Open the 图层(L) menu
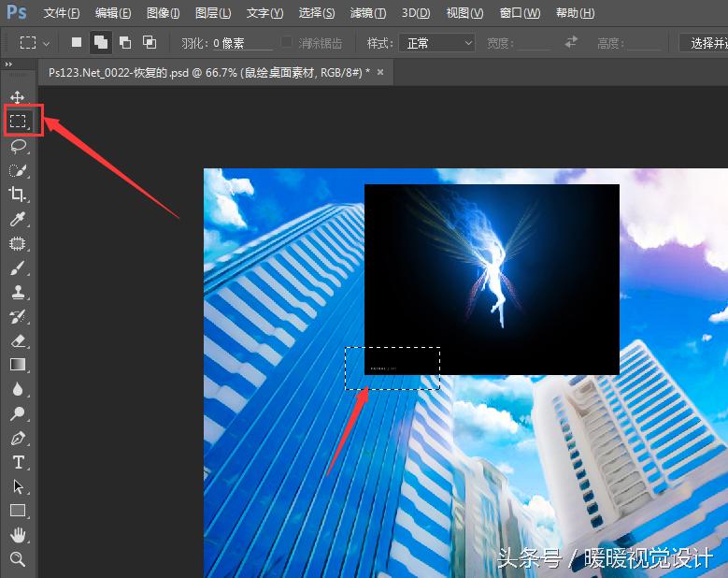Viewport: 728px width, 578px height. pyautogui.click(x=213, y=13)
